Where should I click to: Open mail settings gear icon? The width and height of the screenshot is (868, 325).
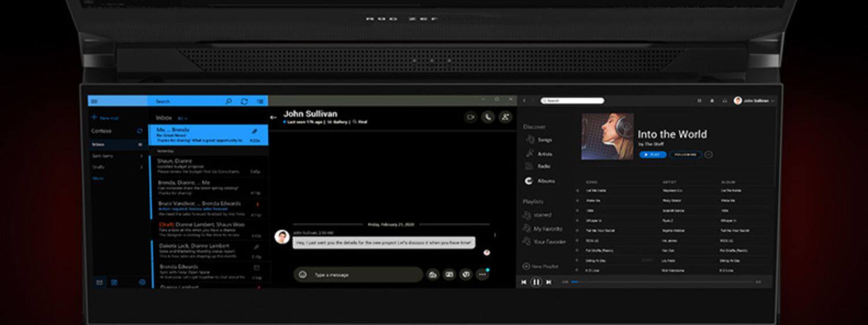[142, 282]
